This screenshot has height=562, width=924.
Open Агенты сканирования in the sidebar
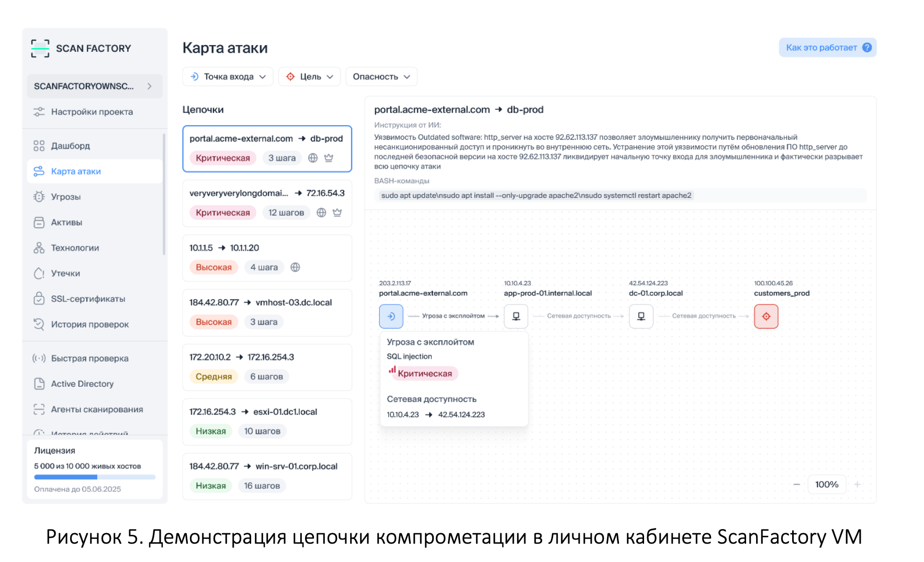pyautogui.click(x=95, y=409)
